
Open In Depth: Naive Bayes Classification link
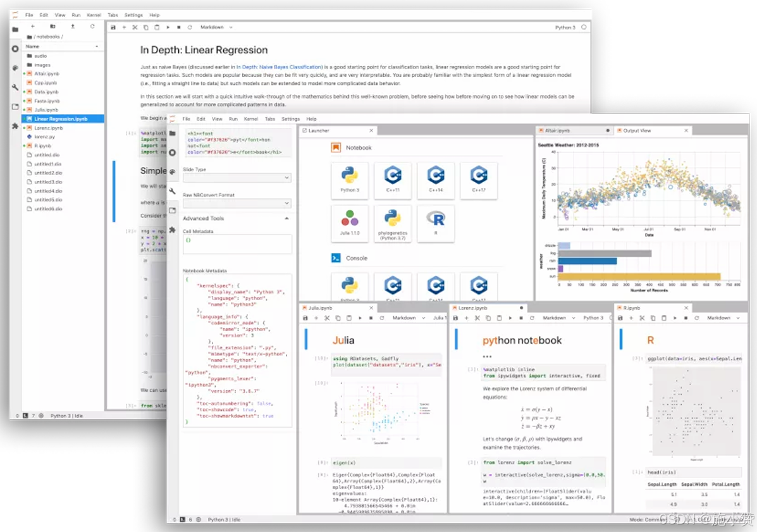(x=280, y=67)
